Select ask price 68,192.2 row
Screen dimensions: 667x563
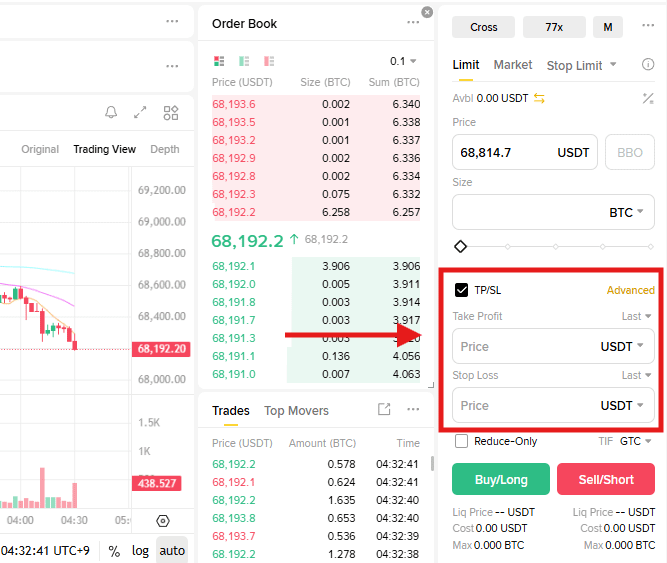316,212
